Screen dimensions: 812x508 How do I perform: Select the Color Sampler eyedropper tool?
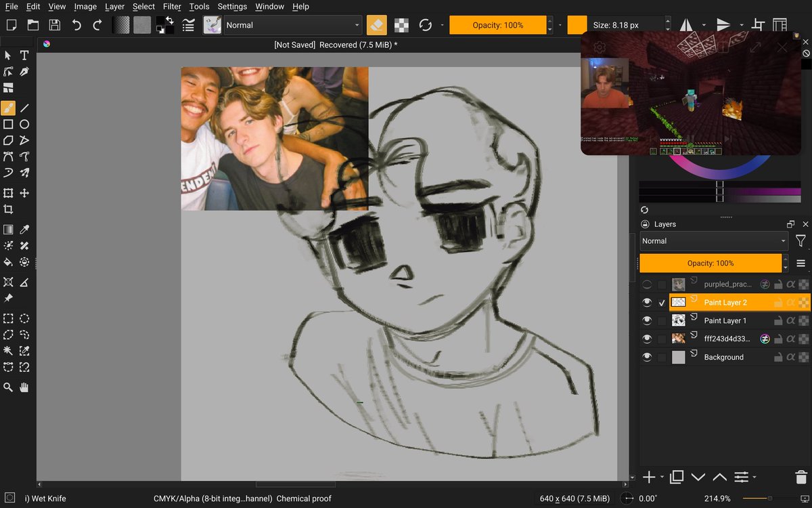point(24,230)
